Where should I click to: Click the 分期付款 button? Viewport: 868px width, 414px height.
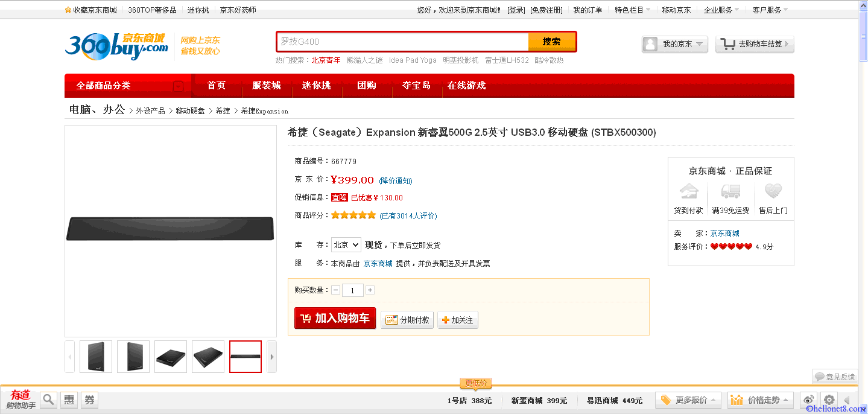click(408, 320)
